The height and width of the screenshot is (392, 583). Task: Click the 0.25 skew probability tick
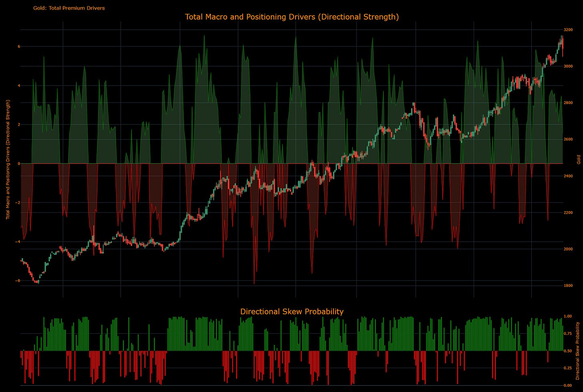tap(568, 368)
